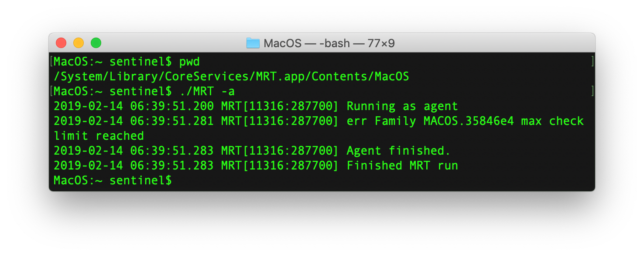
Task: Click the "Agent finished." log message
Action: pyautogui.click(x=398, y=151)
